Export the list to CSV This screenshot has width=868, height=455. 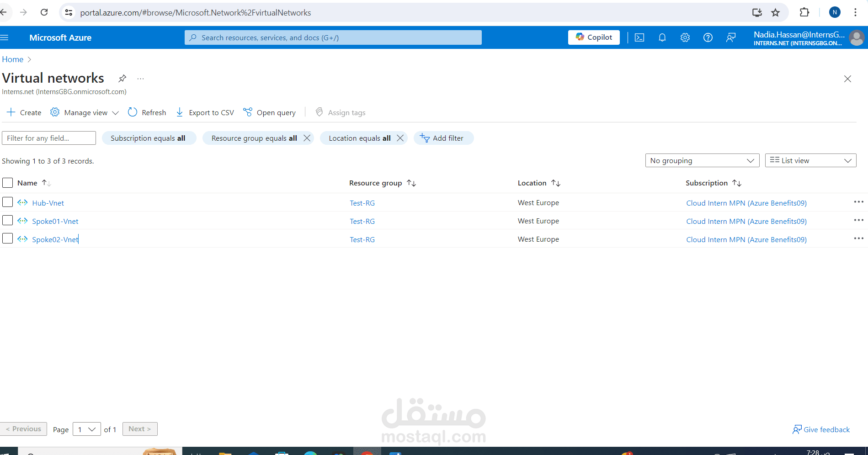(x=205, y=112)
